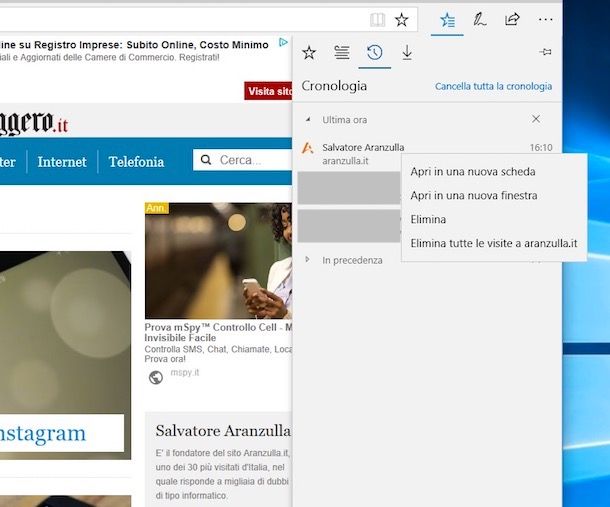Click the 'Salvatore Aranzulla' bio heading
Image resolution: width=610 pixels, height=507 pixels.
point(223,431)
